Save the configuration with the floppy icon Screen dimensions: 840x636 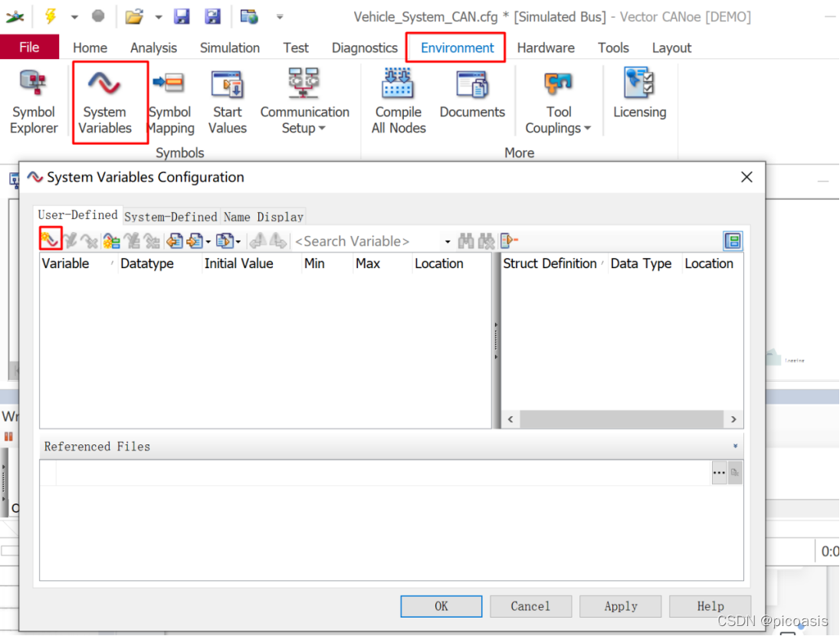tap(182, 17)
